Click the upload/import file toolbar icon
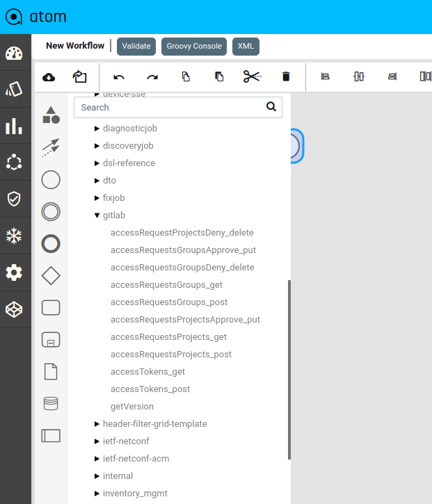 (79, 76)
